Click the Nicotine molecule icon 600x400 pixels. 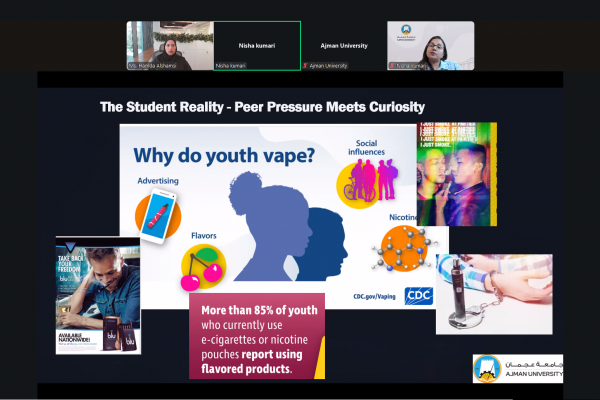(404, 249)
